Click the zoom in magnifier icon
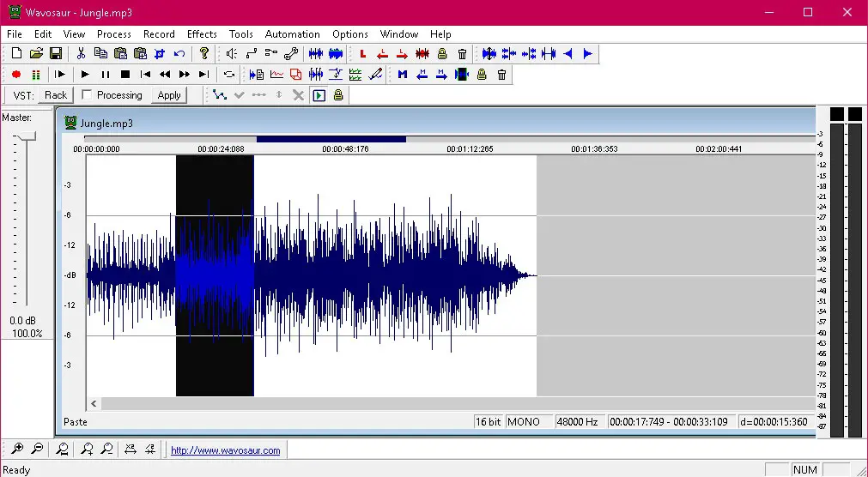 click(17, 449)
